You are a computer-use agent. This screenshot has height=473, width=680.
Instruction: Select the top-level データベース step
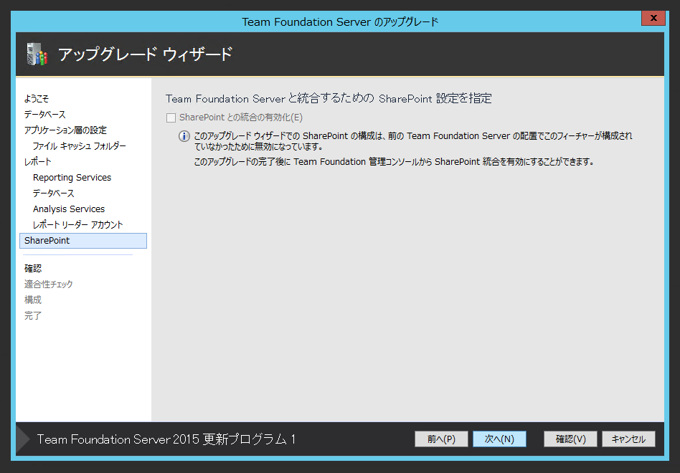(45, 114)
